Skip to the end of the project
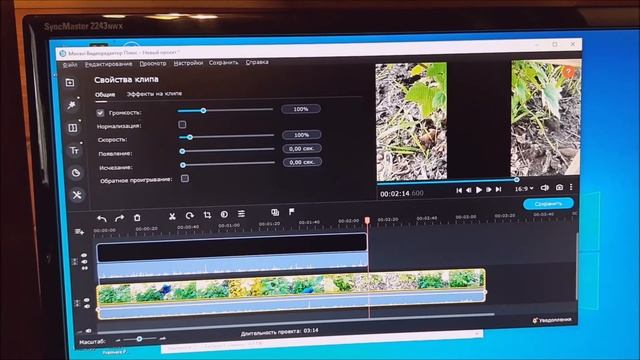This screenshot has width=640, height=360. click(498, 189)
